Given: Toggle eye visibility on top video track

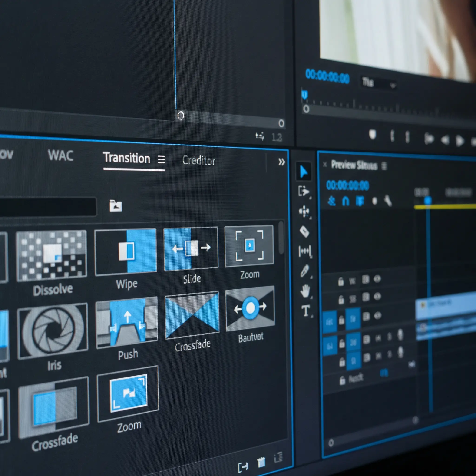Looking at the screenshot, I should pyautogui.click(x=377, y=279).
